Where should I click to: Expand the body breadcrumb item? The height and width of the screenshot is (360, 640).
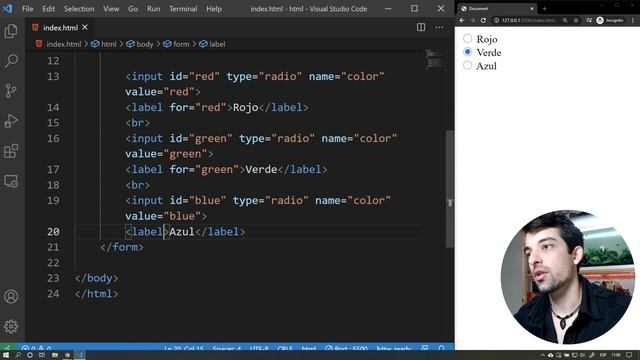click(140, 44)
